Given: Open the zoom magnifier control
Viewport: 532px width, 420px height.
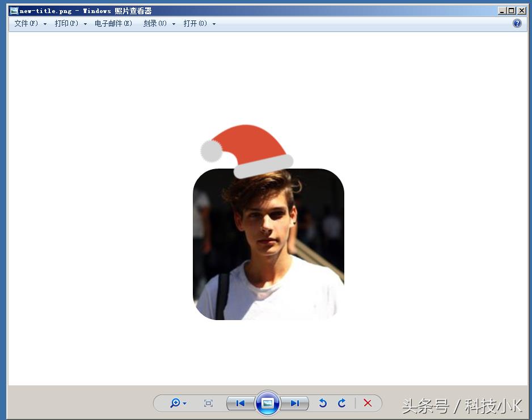Looking at the screenshot, I should 176,403.
